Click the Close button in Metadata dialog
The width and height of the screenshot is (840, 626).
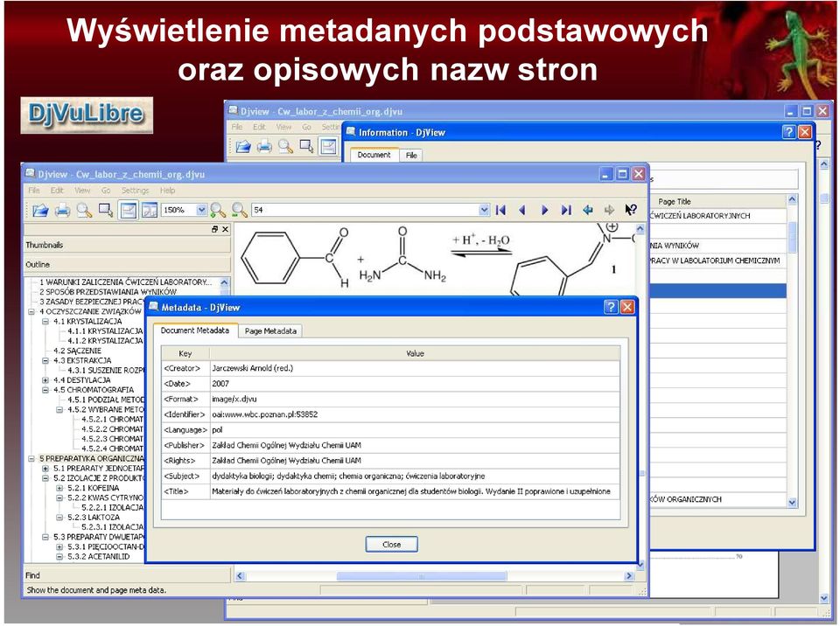(x=392, y=544)
